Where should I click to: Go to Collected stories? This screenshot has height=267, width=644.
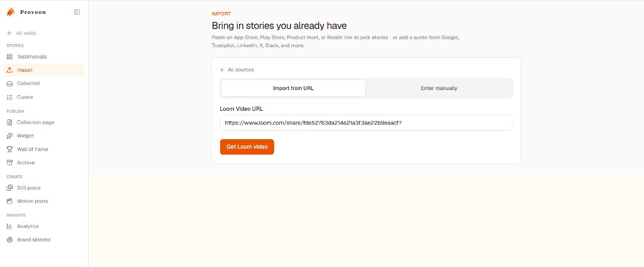coord(44,84)
